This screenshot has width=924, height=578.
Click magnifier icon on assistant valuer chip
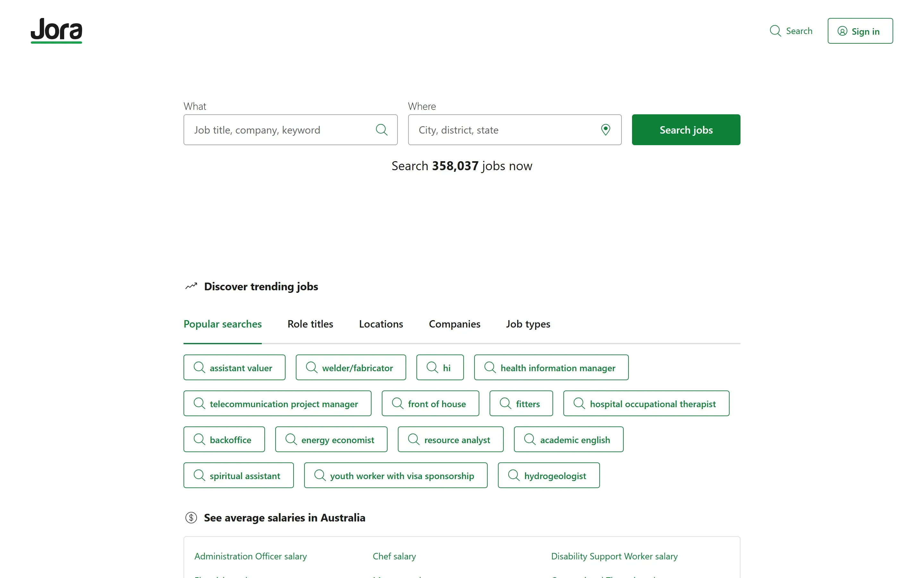point(199,367)
